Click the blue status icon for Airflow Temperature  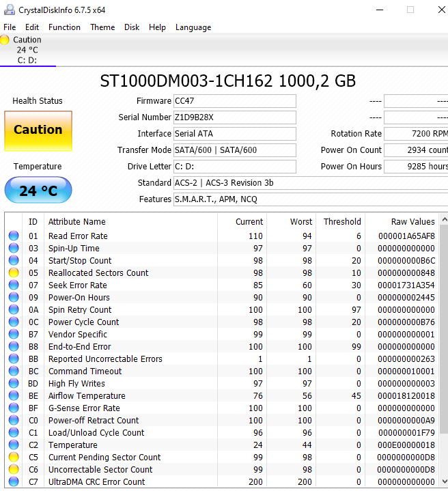(x=14, y=395)
